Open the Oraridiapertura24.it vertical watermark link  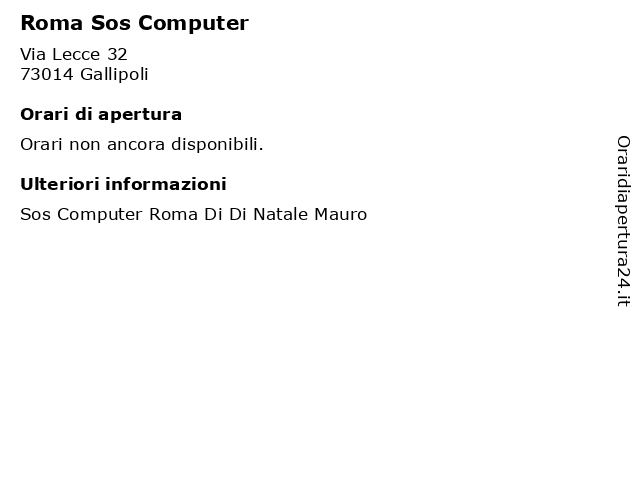[x=623, y=221]
